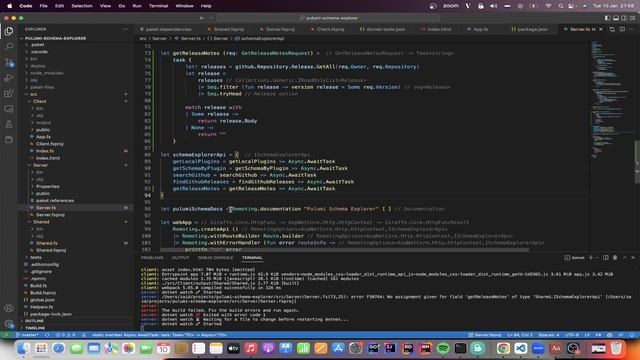Open paket.references in the file tree
This screenshot has width=640, height=360.
point(55,201)
